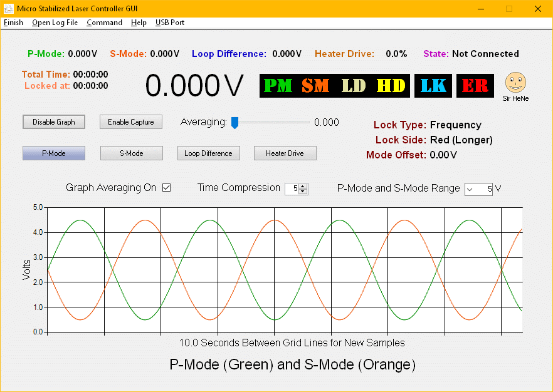The height and width of the screenshot is (392, 553).
Task: Click the blue LK lock indicator
Action: (x=433, y=86)
